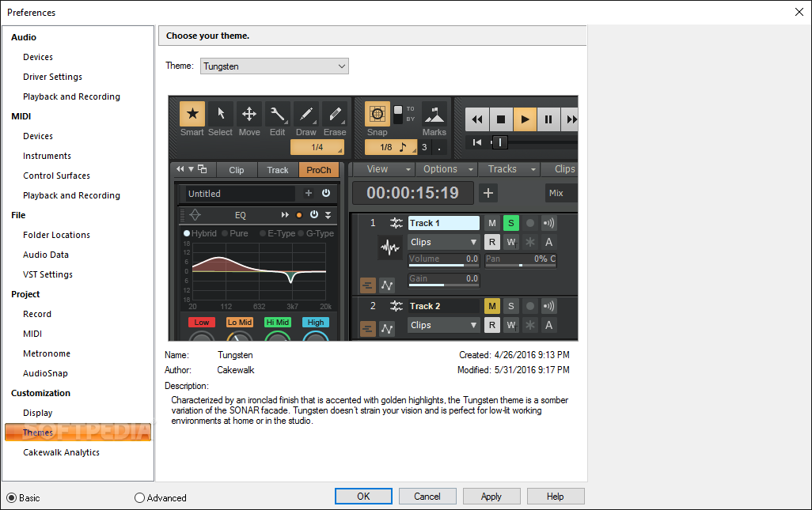812x510 pixels.
Task: Click freeze asterisk icon on Track 1
Action: [x=529, y=242]
